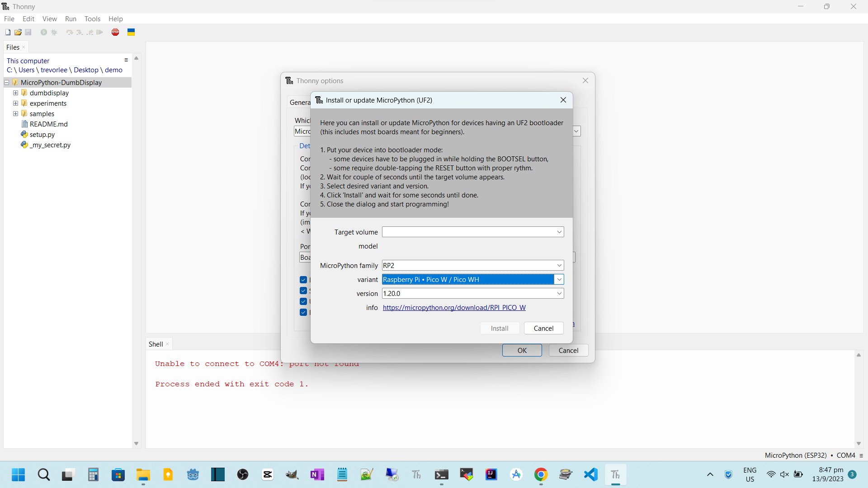
Task: Click the Open file folder icon
Action: click(18, 32)
